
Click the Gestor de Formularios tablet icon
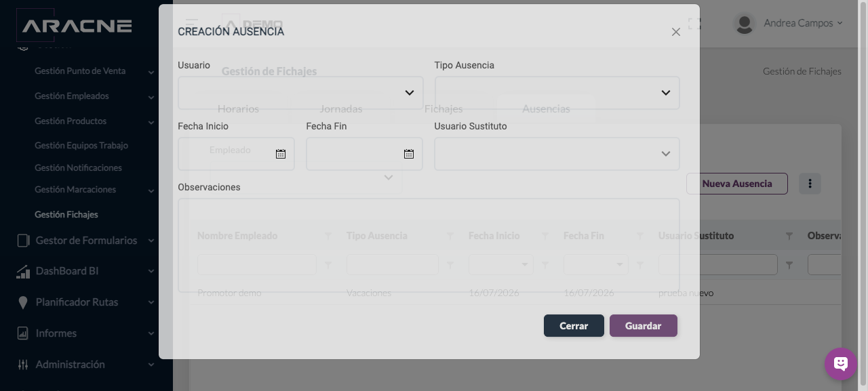tap(23, 241)
